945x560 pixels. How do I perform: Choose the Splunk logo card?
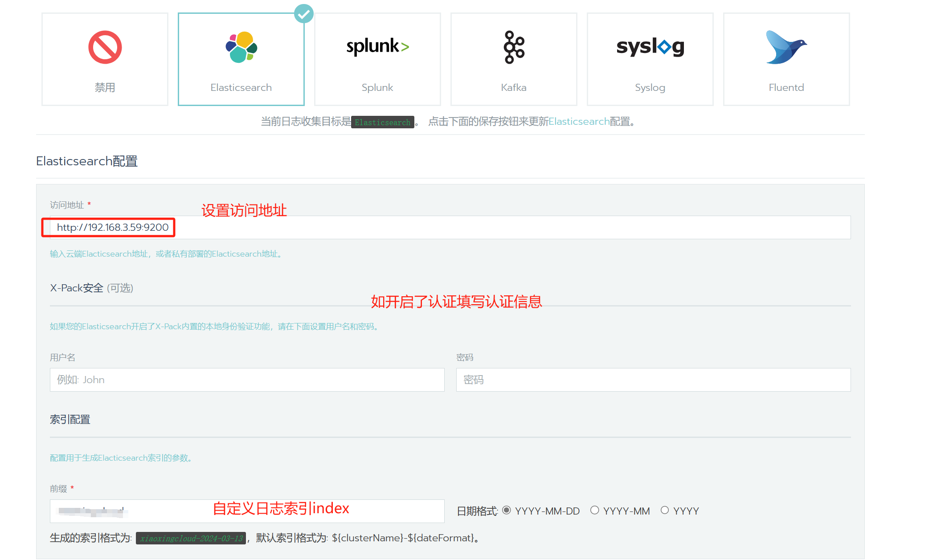tap(377, 46)
